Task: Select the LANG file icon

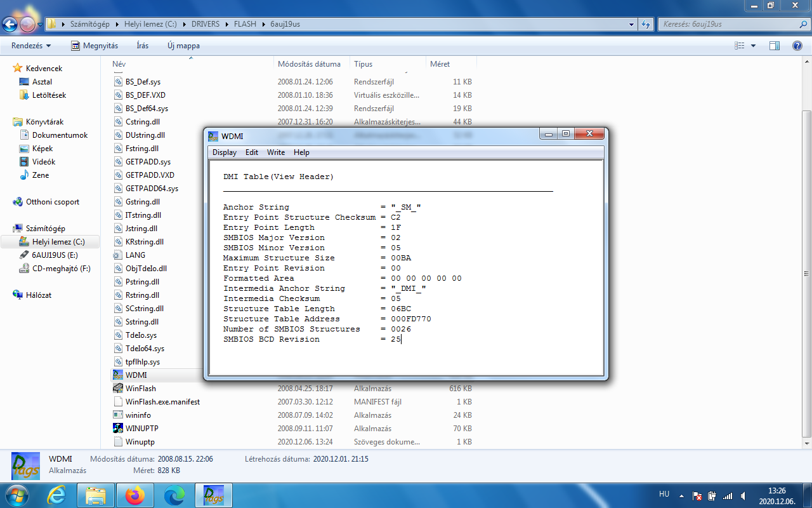Action: click(118, 255)
